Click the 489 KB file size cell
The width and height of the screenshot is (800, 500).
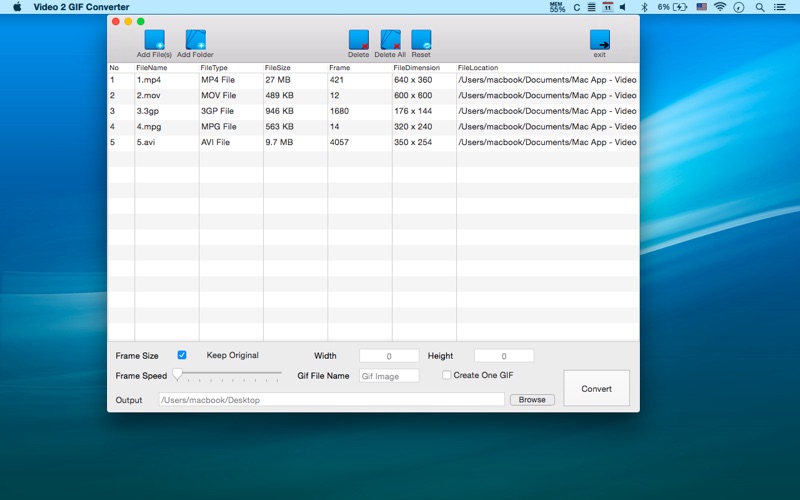tap(280, 95)
